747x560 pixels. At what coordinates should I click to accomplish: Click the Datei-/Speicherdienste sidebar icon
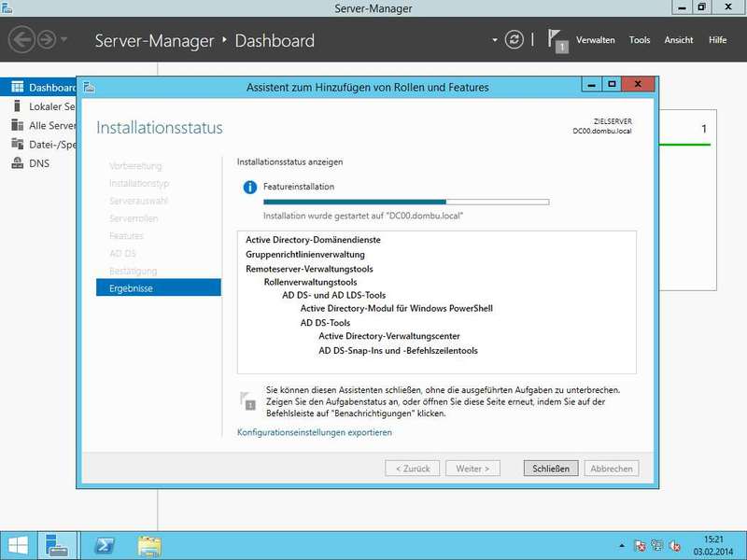17,144
